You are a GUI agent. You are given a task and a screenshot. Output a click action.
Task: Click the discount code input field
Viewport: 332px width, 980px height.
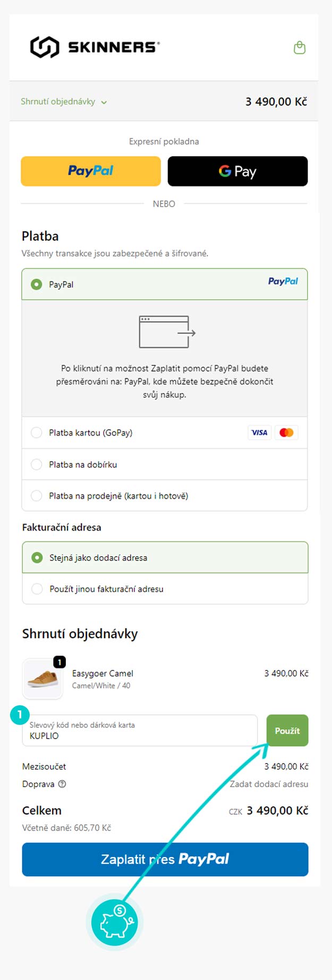pos(140,731)
